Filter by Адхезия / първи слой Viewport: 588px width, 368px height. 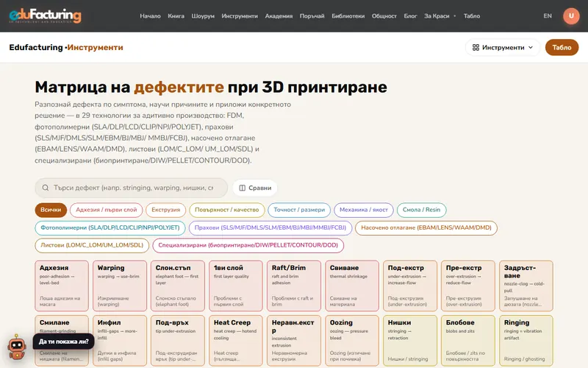pos(106,210)
